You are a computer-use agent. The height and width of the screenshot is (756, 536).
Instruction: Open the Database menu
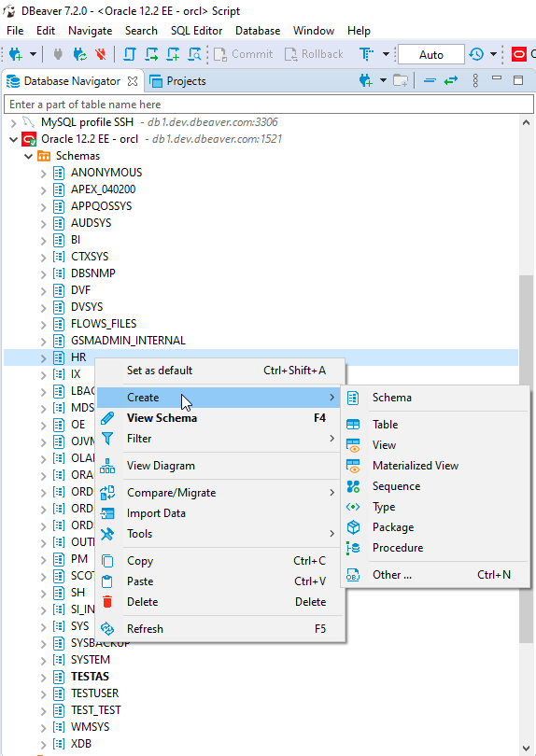[258, 31]
